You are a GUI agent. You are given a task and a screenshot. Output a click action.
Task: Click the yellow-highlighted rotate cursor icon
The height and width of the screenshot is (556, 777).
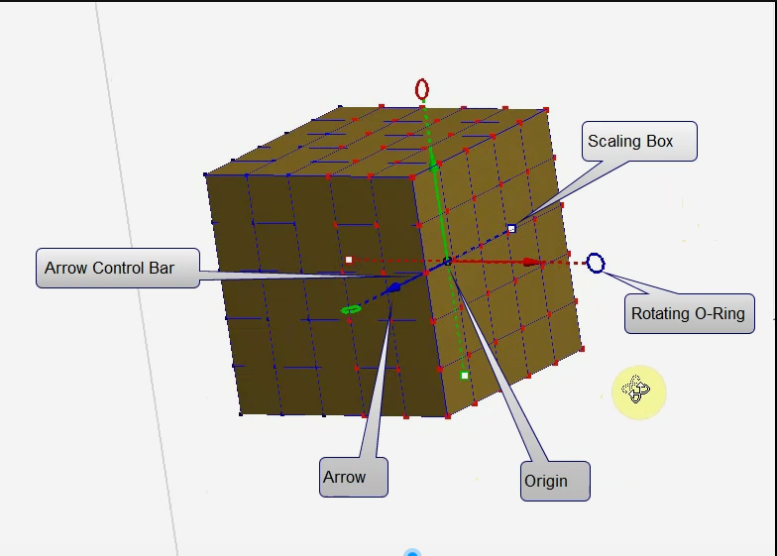click(x=638, y=389)
